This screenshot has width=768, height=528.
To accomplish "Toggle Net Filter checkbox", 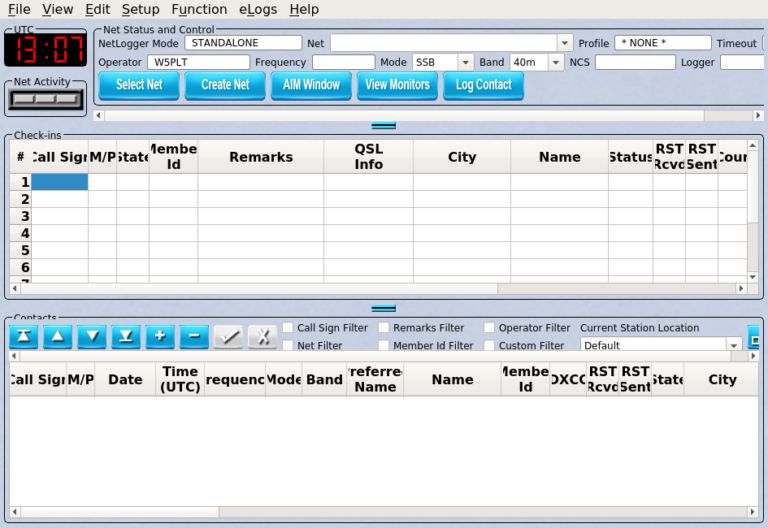I will [288, 345].
